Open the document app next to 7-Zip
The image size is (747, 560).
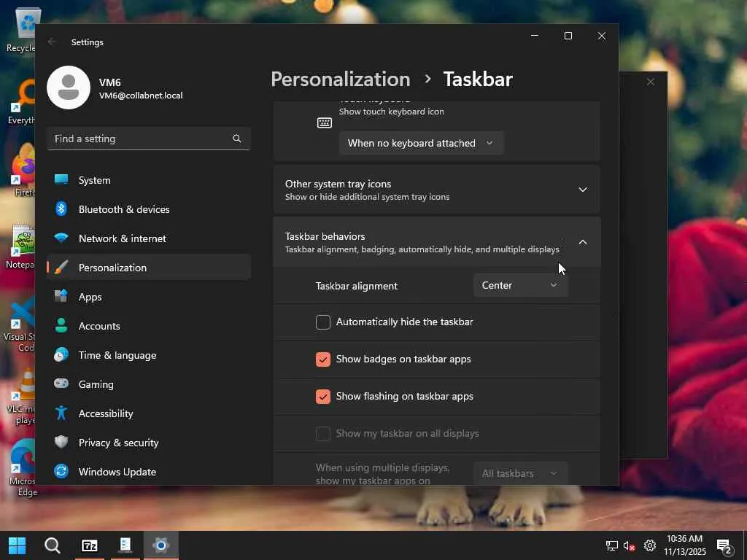[125, 545]
